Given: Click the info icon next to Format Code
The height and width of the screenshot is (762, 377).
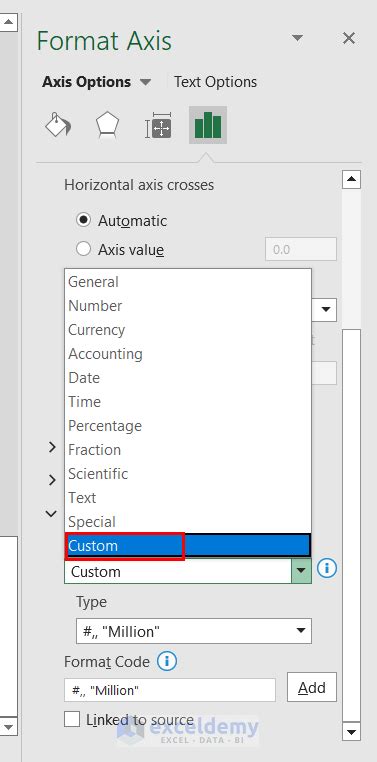Looking at the screenshot, I should click(167, 661).
